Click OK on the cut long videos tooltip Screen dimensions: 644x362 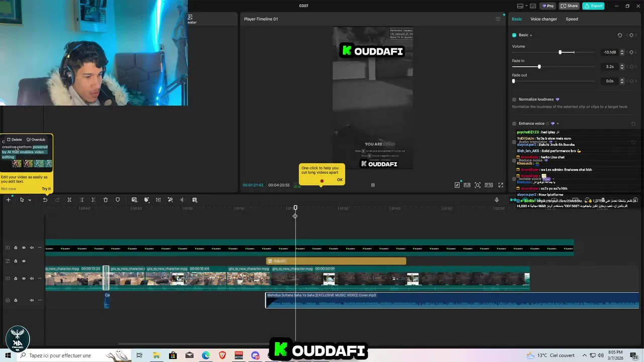pos(340,180)
